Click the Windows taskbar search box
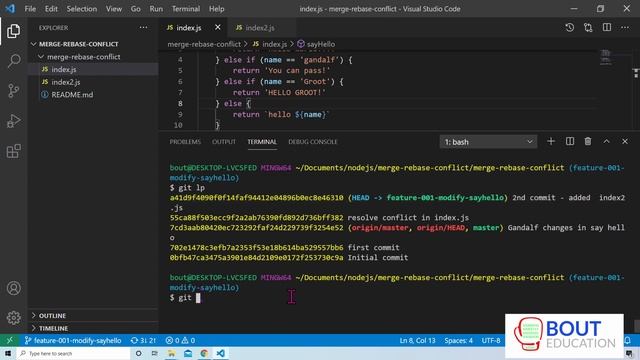The image size is (640, 360). click(x=73, y=353)
